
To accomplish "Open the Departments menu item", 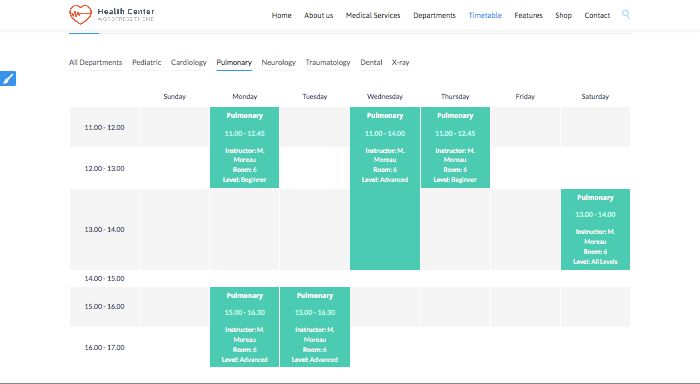I will point(434,15).
